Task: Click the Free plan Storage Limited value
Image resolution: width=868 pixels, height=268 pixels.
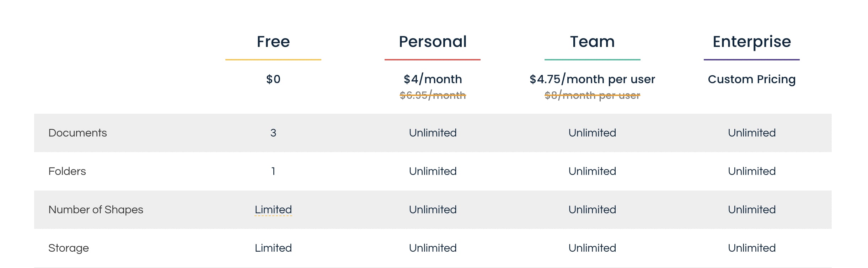Action: (x=273, y=248)
